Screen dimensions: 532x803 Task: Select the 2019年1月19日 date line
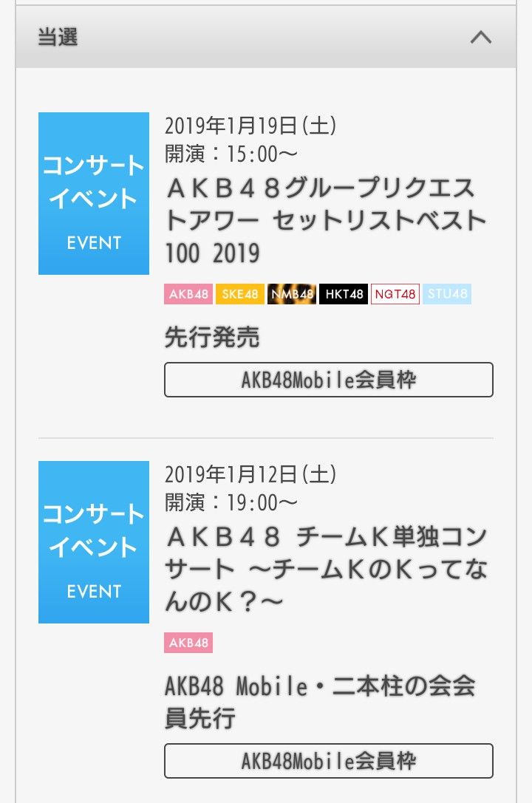pos(250,125)
